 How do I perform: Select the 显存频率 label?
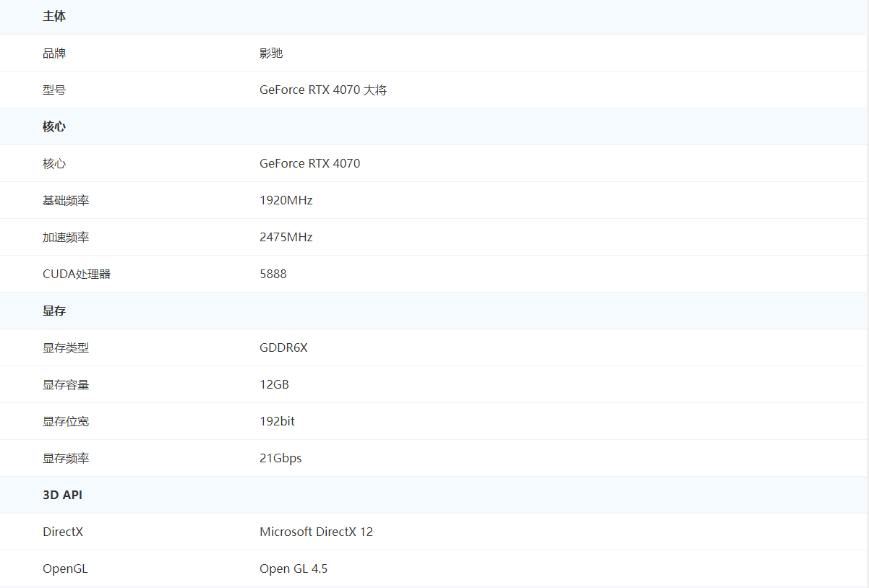pos(66,458)
